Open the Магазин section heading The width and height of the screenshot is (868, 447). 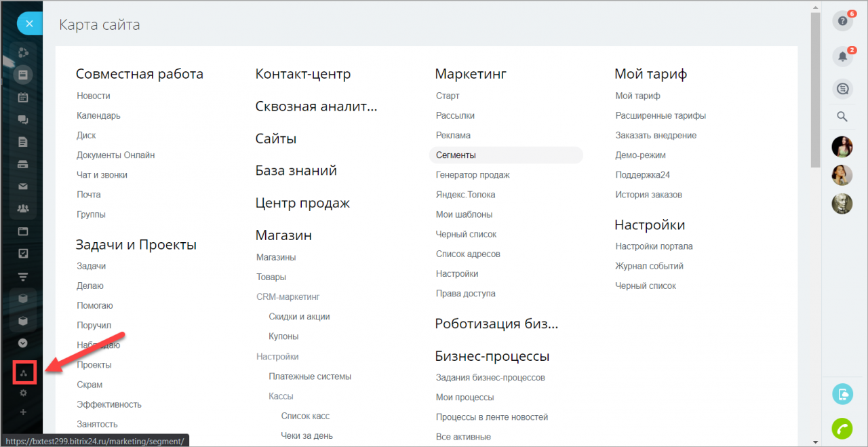(283, 235)
